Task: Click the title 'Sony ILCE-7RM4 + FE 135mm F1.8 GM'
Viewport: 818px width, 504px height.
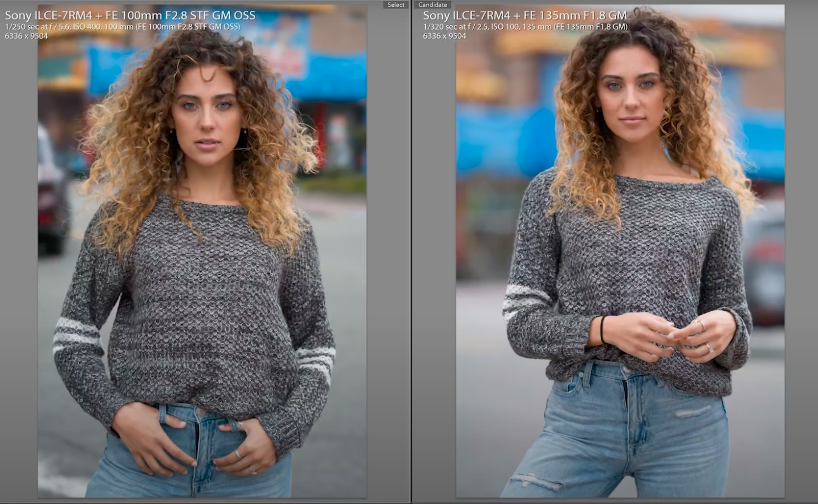Action: [525, 15]
